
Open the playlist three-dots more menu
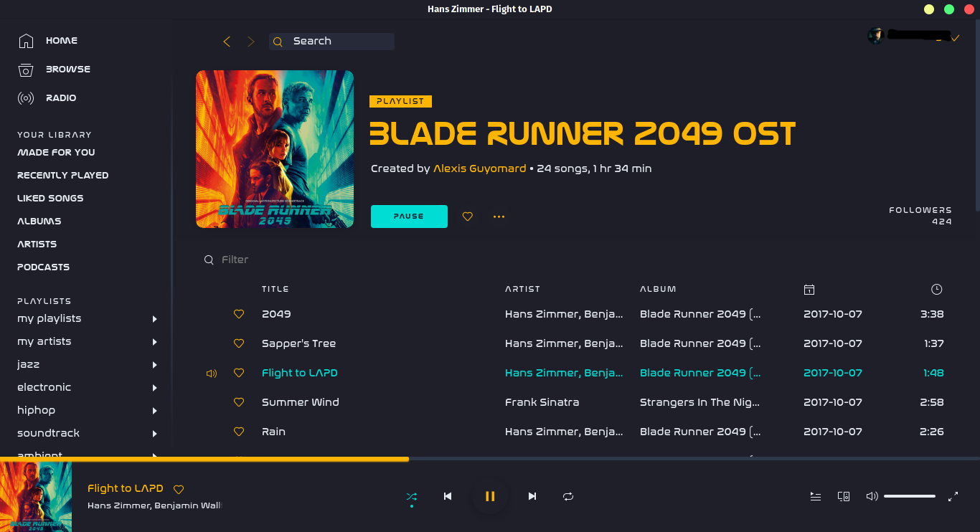tap(499, 217)
